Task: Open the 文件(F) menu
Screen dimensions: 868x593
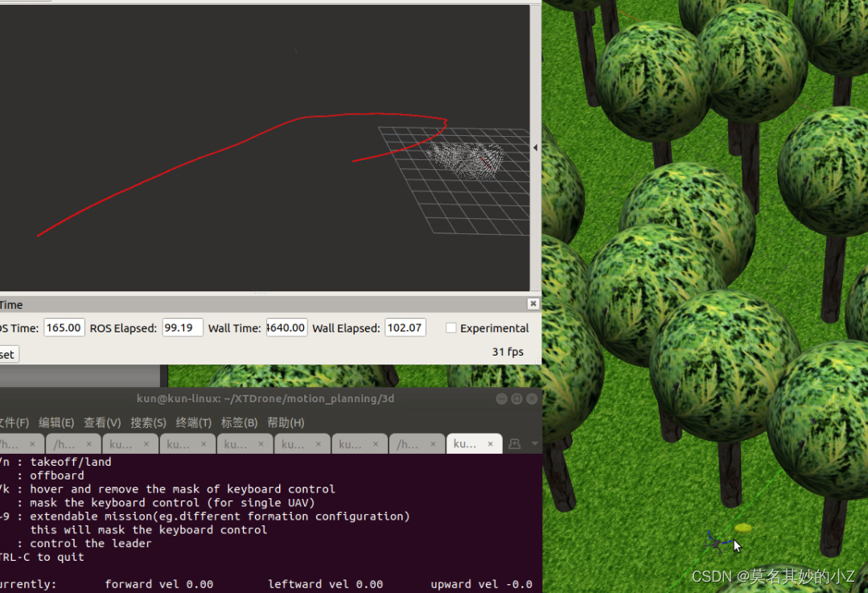Action: coord(11,422)
